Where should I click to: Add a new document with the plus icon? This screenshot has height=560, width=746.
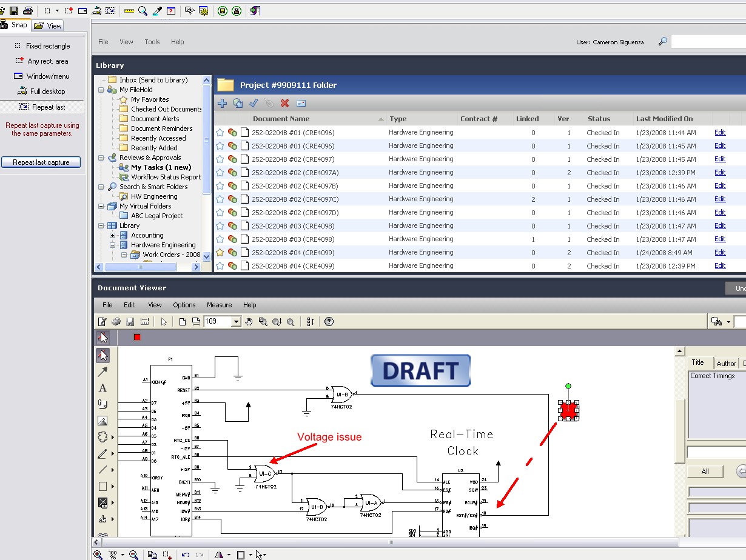pos(222,103)
